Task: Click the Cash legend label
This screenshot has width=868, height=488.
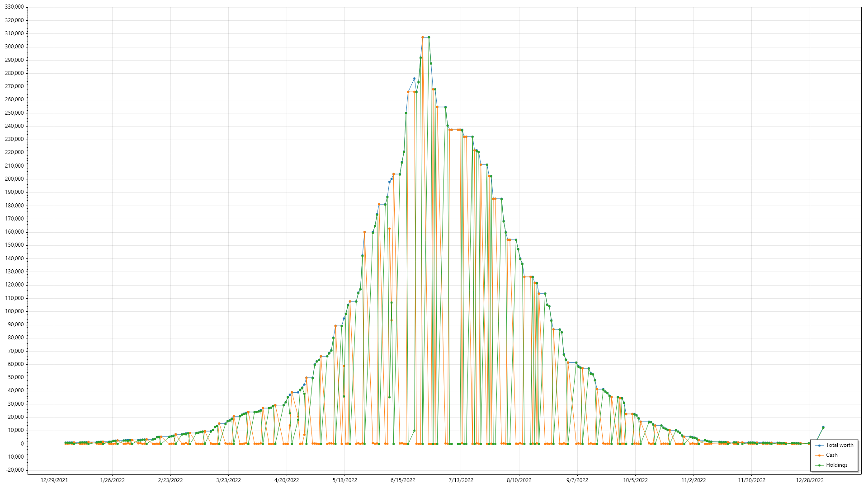Action: [x=831, y=455]
